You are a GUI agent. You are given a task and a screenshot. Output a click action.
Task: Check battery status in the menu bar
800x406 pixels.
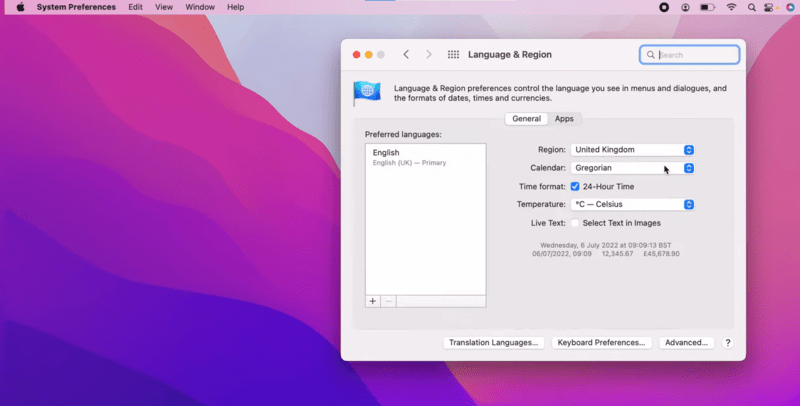(x=707, y=7)
